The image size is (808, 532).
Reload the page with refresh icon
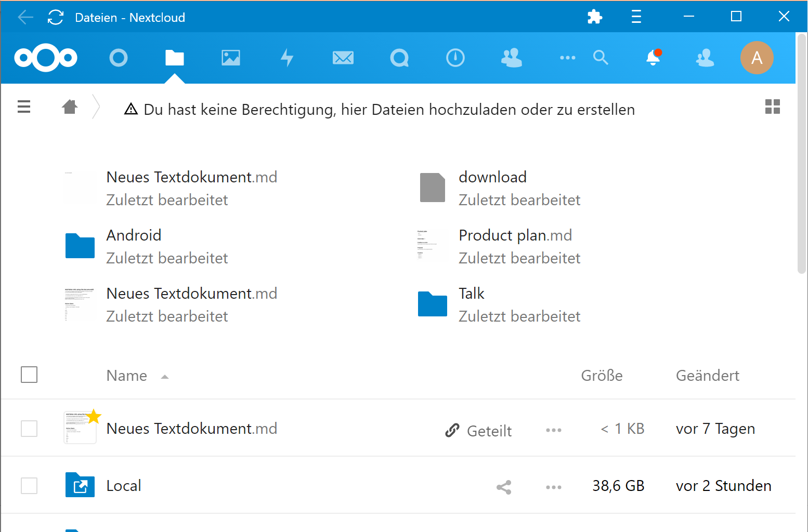pyautogui.click(x=56, y=17)
